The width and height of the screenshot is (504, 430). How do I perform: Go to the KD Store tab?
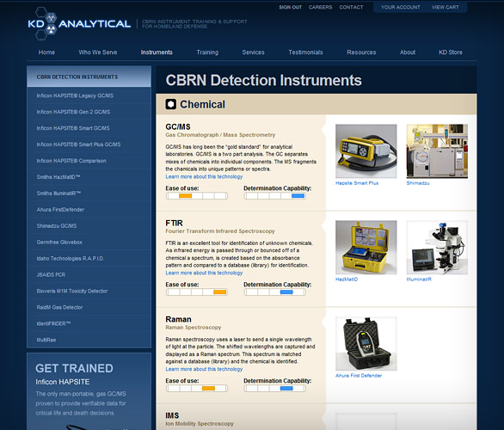(451, 52)
